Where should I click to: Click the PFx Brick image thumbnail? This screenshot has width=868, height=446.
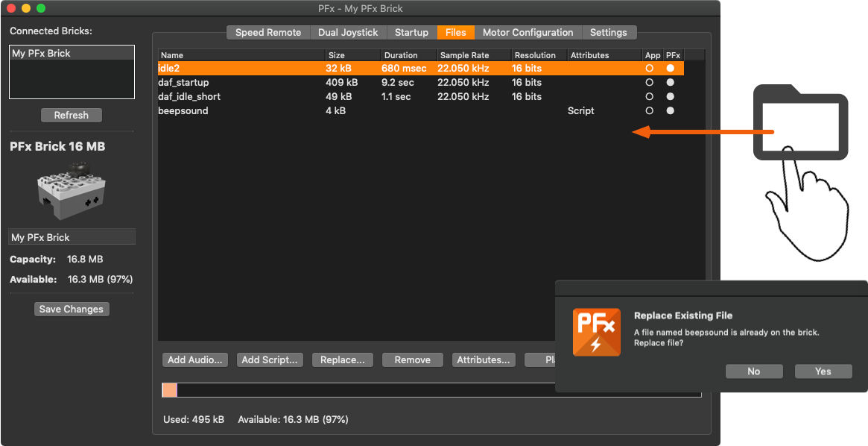pos(72,191)
